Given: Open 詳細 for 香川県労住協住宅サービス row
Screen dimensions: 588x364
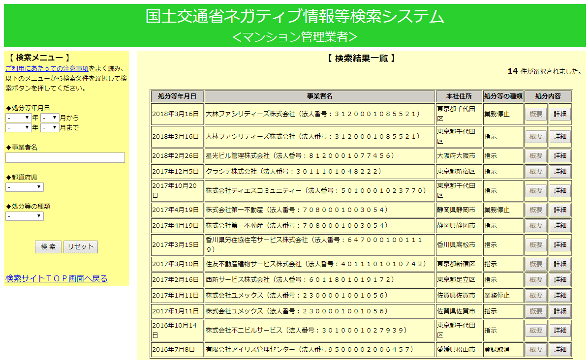Looking at the screenshot, I should [560, 245].
